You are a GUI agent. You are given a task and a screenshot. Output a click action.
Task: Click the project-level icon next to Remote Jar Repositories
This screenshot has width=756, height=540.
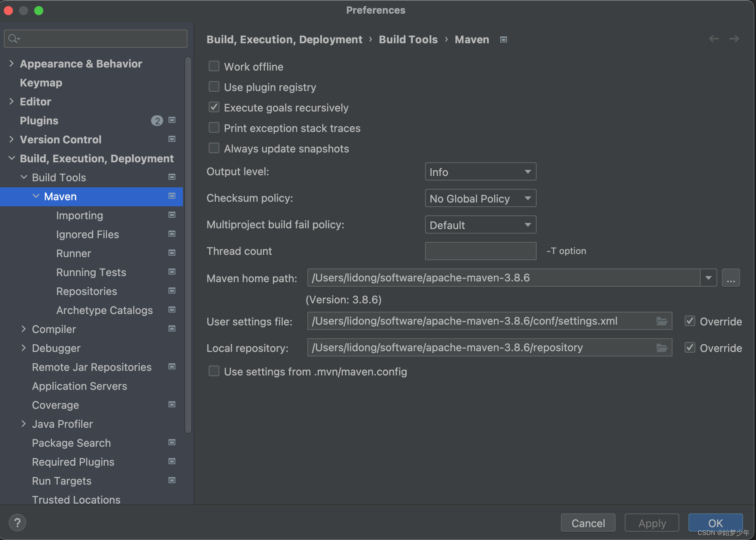[172, 367]
